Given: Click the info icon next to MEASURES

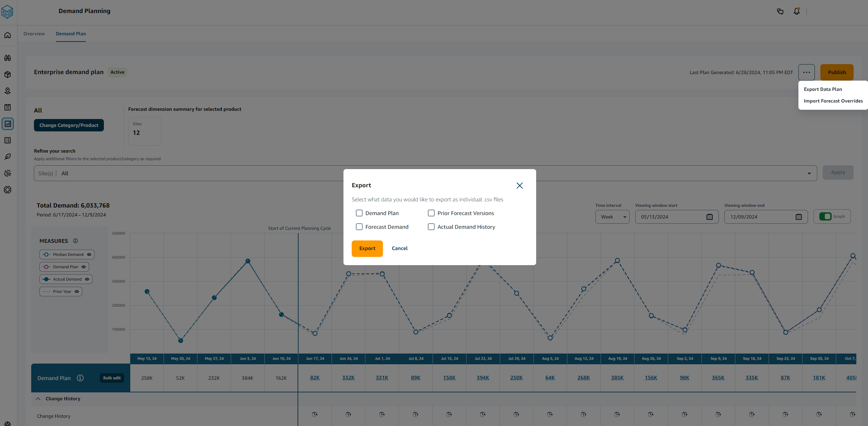Looking at the screenshot, I should (75, 241).
